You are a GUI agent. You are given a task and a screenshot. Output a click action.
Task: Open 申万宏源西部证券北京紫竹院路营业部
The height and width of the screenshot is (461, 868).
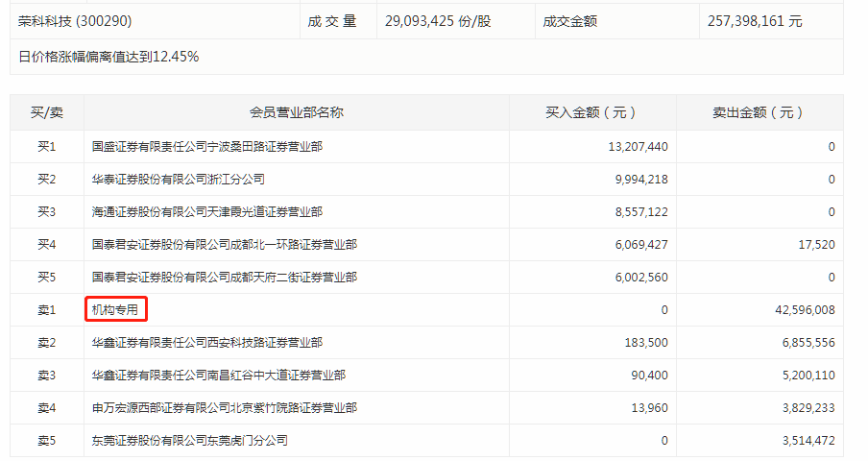(224, 408)
